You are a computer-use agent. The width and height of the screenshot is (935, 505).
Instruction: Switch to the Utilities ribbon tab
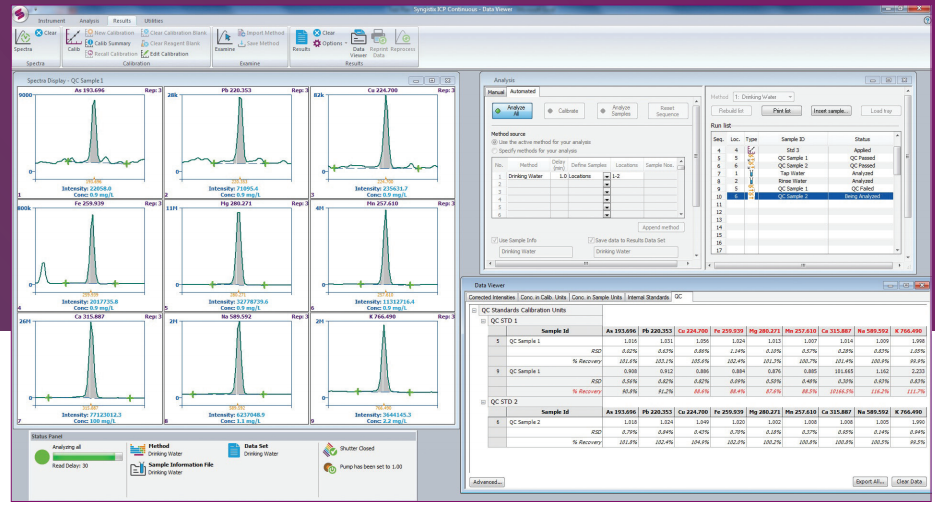(153, 20)
